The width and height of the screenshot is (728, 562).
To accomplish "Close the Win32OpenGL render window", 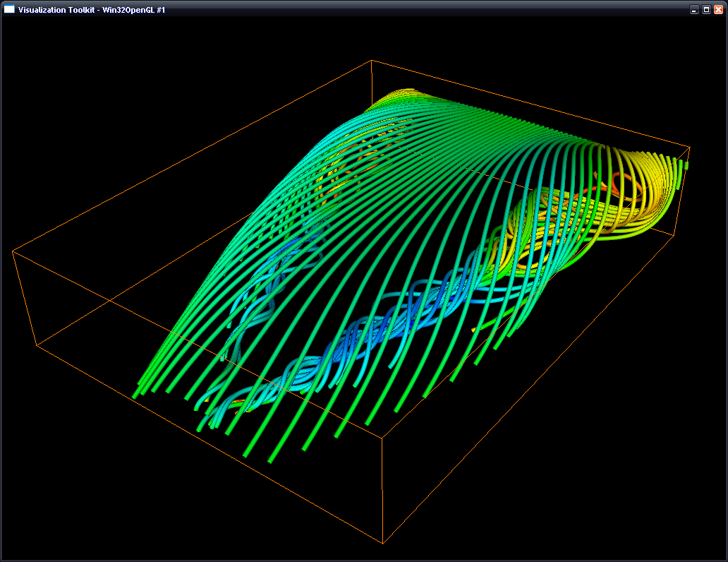I will tap(718, 10).
